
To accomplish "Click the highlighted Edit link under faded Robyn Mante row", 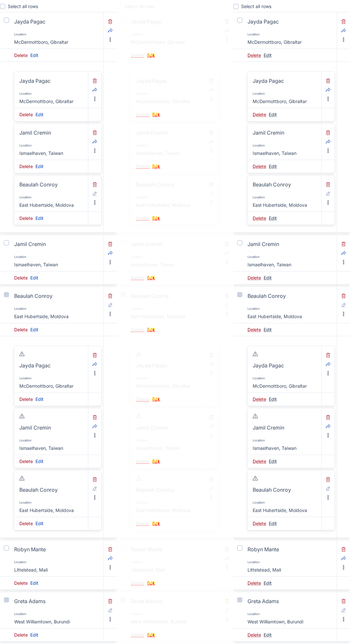I will (x=151, y=583).
